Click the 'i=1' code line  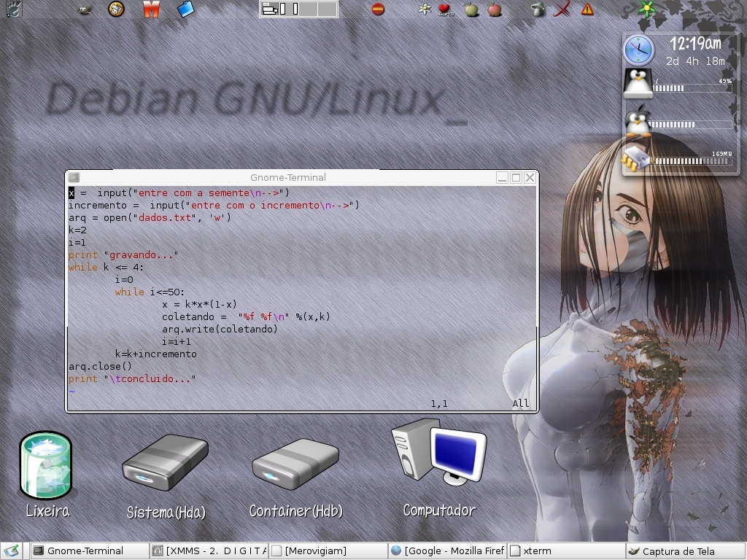point(77,242)
